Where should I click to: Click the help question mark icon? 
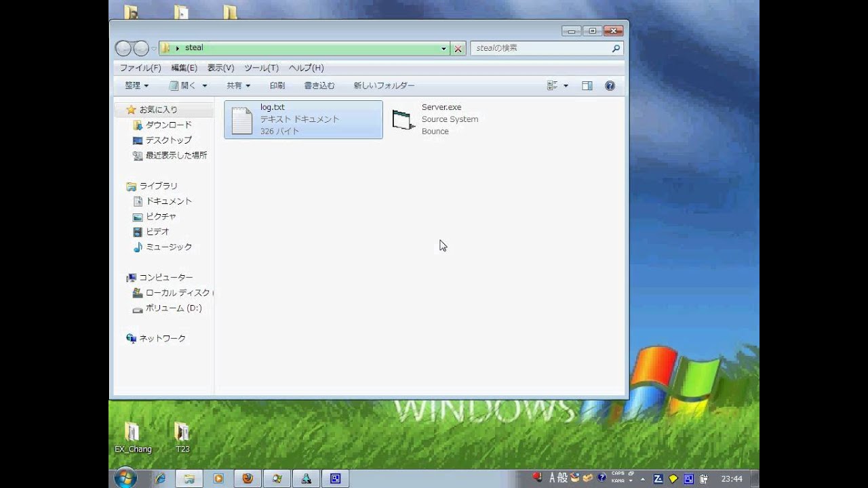[610, 86]
